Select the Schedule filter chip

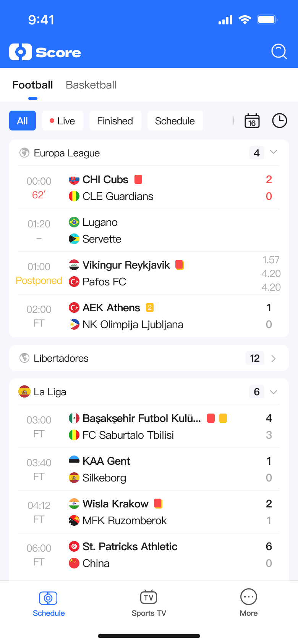(175, 121)
